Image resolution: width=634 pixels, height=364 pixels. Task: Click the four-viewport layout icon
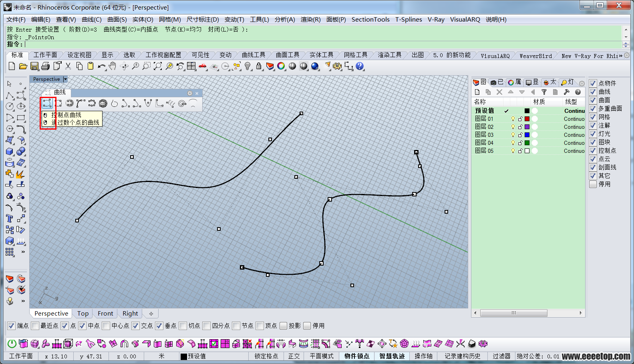[x=191, y=66]
